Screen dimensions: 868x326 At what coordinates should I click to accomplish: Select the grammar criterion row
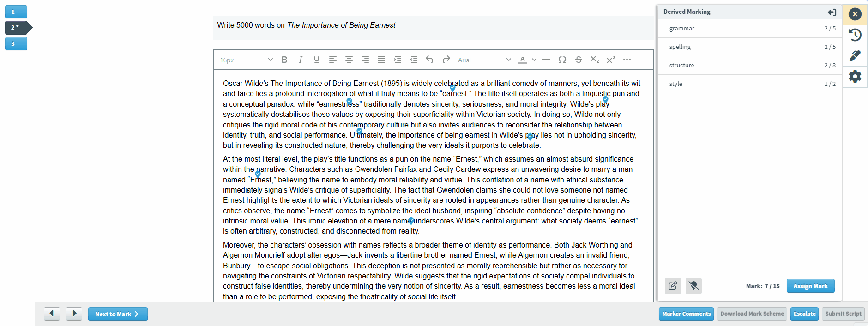(x=750, y=29)
